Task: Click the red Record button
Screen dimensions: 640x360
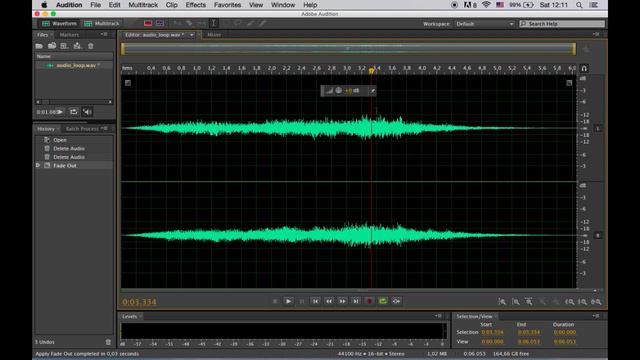Action: (369, 301)
